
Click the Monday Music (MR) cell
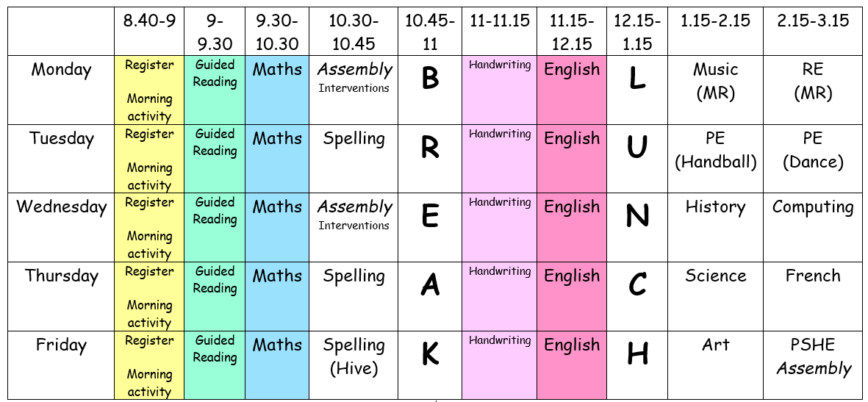(715, 90)
